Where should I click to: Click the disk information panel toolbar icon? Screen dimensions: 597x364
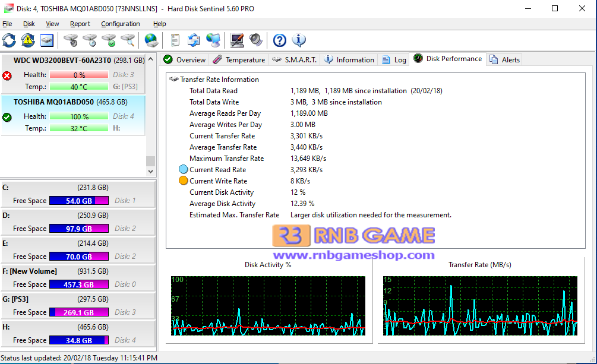[47, 40]
